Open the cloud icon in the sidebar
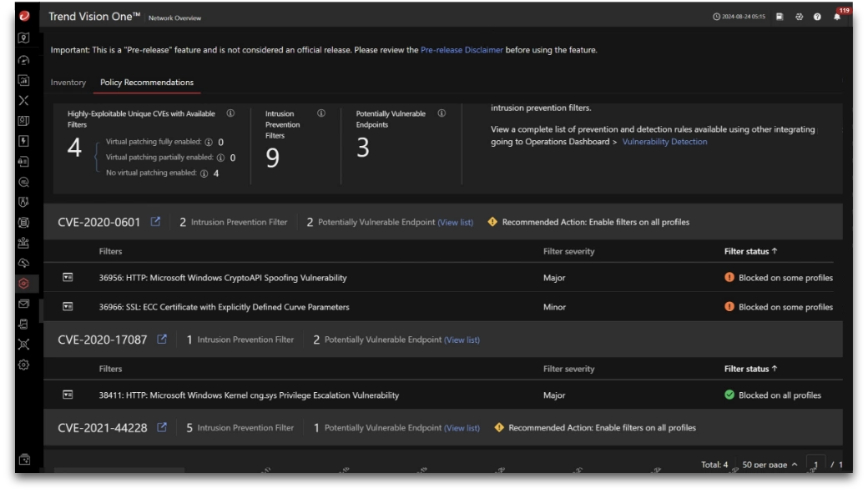 click(24, 263)
